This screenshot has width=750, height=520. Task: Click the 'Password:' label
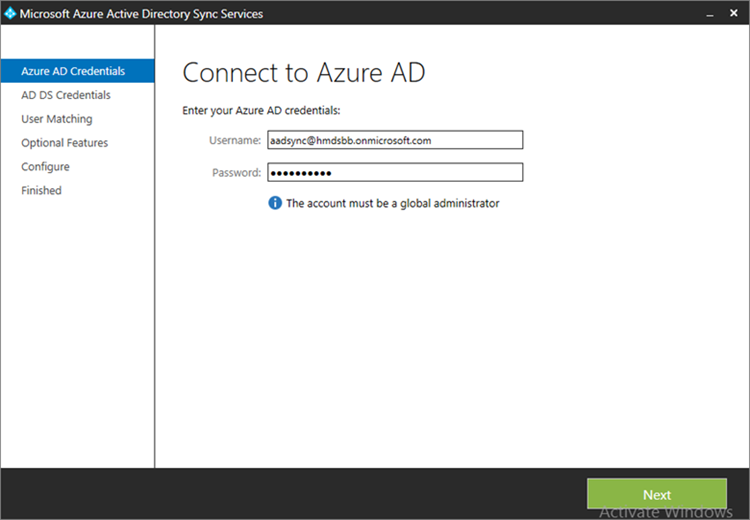(x=237, y=172)
